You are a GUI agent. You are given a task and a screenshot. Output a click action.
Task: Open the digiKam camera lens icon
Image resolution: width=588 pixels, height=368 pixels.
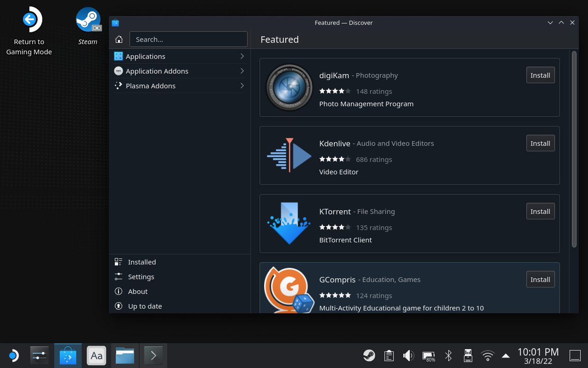pyautogui.click(x=289, y=87)
